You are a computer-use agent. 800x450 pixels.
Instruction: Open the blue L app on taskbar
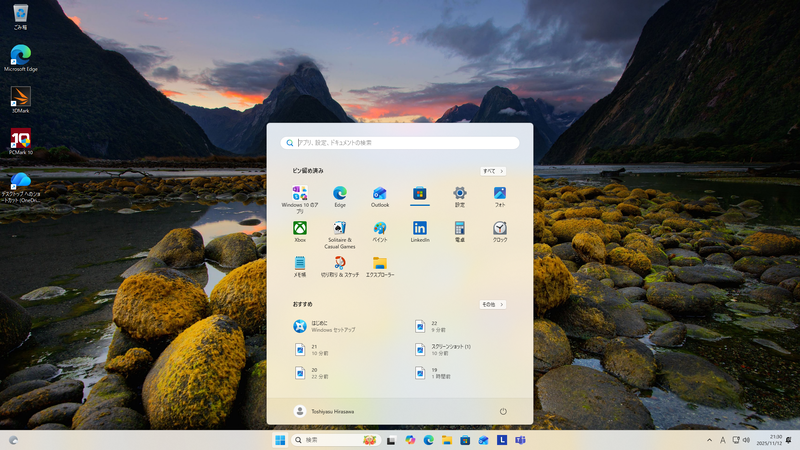(502, 440)
